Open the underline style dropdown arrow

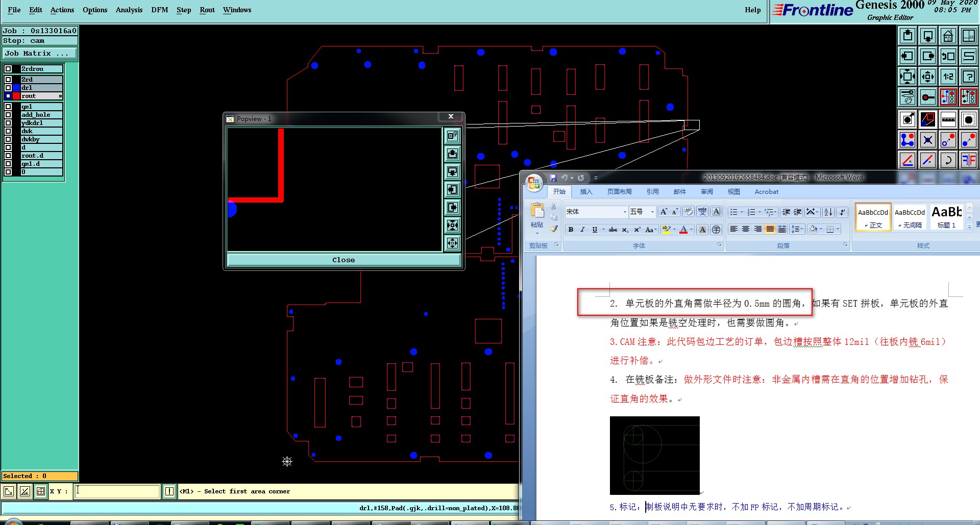click(x=603, y=230)
